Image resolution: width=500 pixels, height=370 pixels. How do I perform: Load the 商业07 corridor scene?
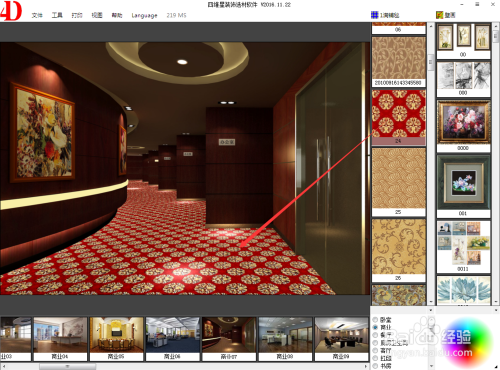click(229, 339)
